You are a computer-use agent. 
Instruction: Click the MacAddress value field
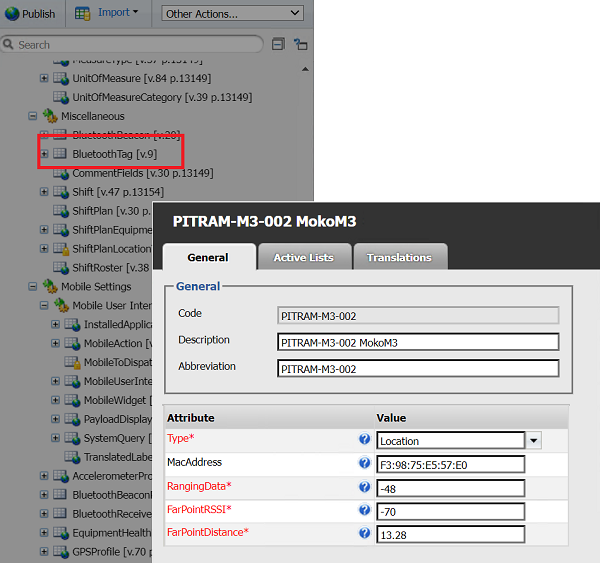coord(451,465)
